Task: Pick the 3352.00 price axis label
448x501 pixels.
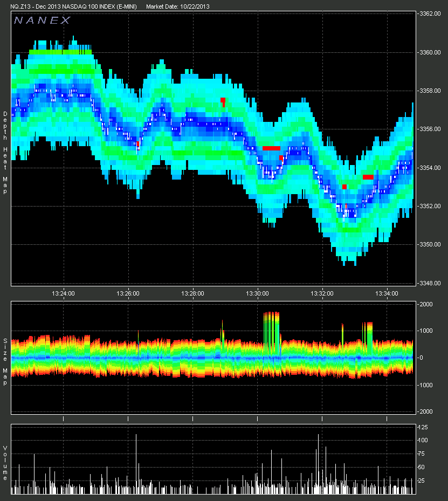Action: point(430,206)
